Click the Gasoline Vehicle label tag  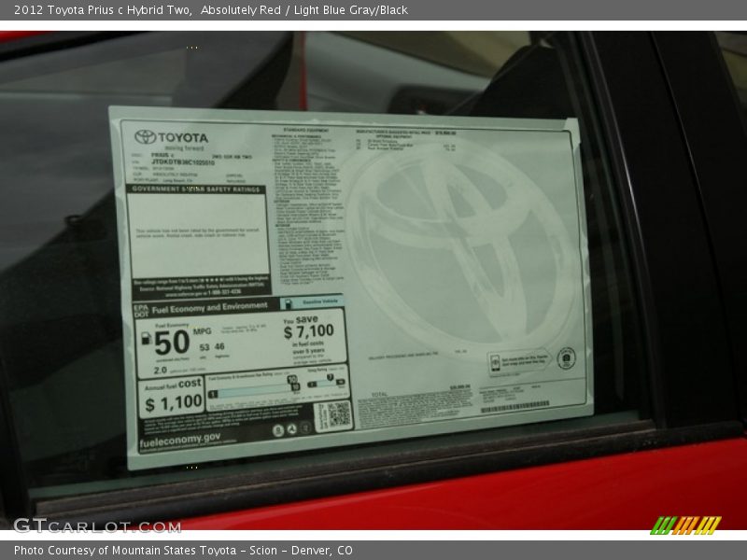coord(312,303)
